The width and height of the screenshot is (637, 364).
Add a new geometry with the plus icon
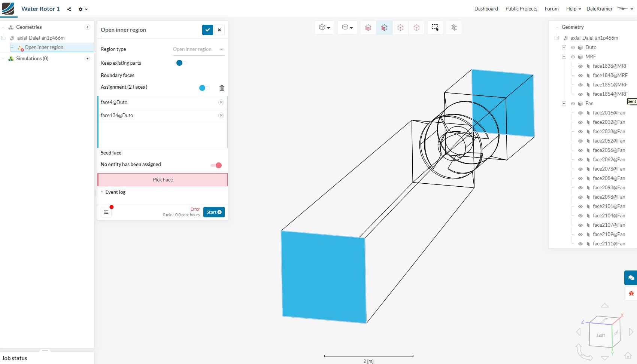click(x=87, y=27)
